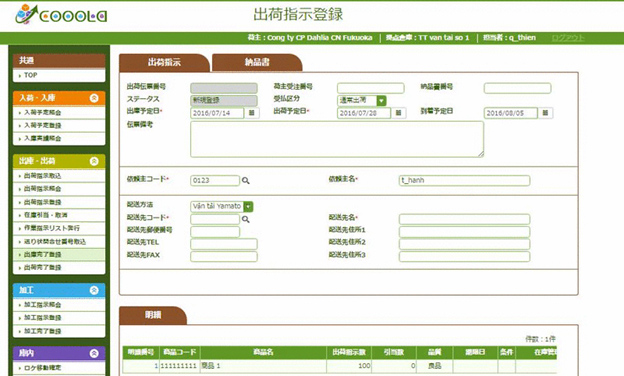
Task: Click search magnifier beside 配送先コード
Action: point(246,219)
